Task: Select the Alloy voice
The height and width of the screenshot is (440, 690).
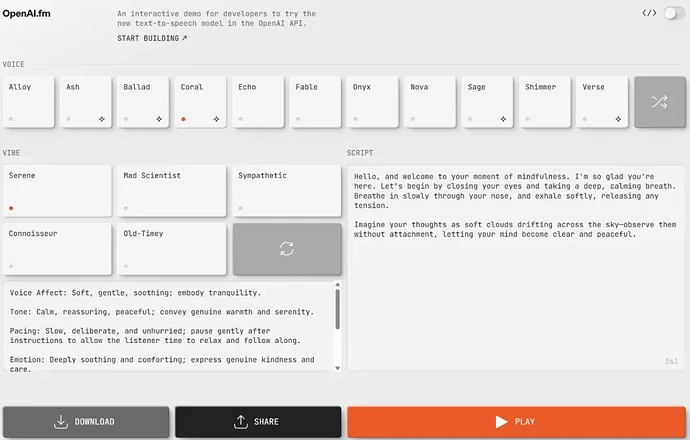Action: coord(27,102)
